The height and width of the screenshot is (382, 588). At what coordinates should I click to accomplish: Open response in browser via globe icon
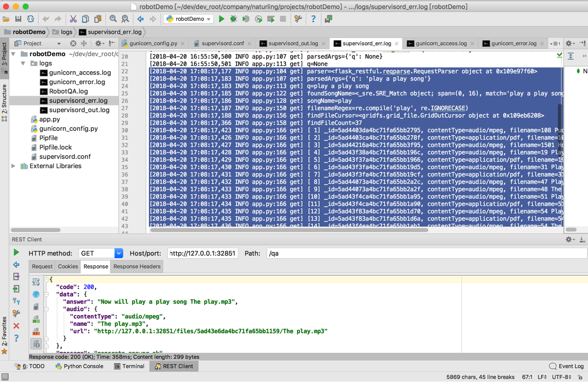click(36, 294)
